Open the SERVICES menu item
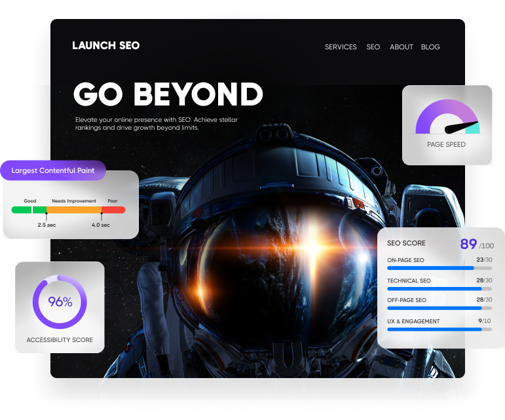505x420 pixels. point(341,47)
